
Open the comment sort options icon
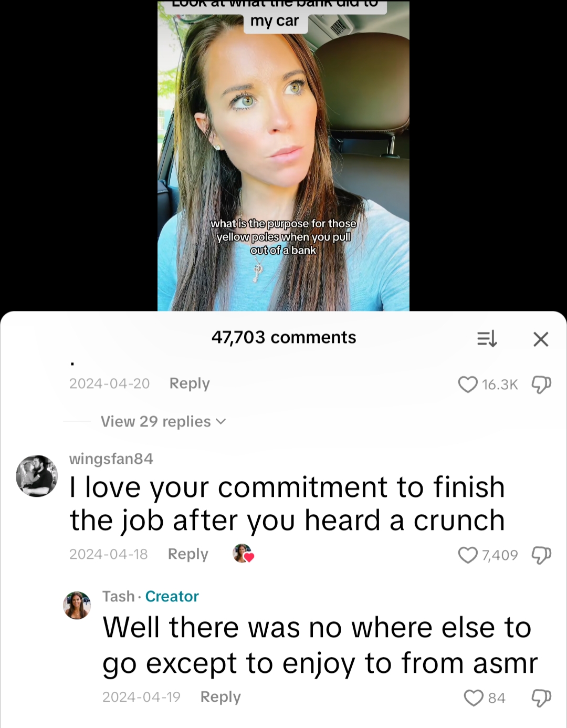tap(487, 339)
